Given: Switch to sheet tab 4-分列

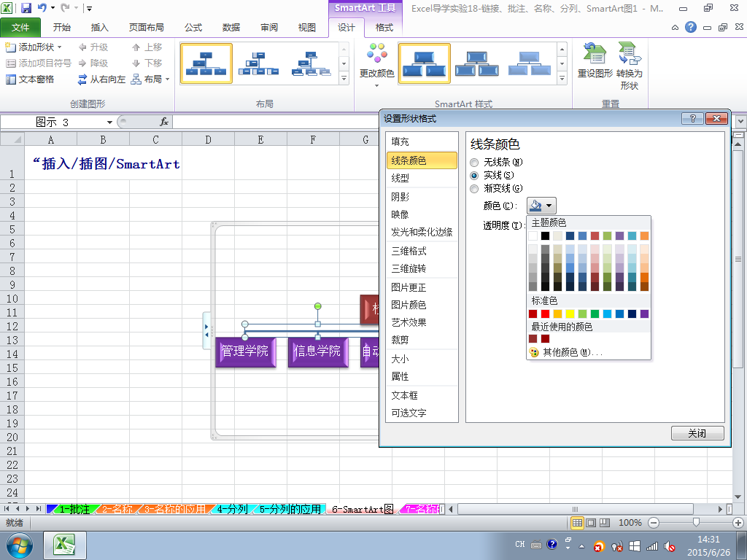Looking at the screenshot, I should pyautogui.click(x=232, y=509).
